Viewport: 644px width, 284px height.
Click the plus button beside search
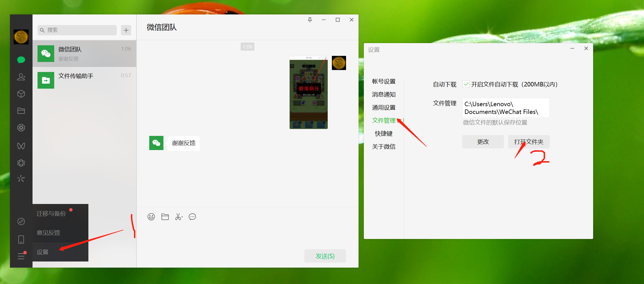click(x=126, y=30)
